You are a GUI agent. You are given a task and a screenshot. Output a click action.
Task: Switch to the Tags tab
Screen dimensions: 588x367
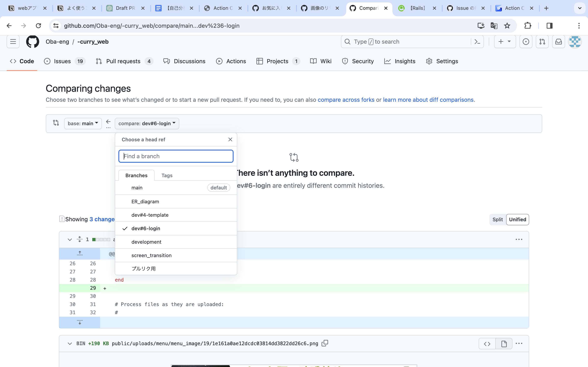[167, 175]
